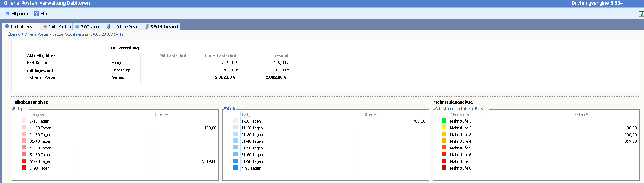Click the restore window icon in title bar
Screen dimensions: 644x183
point(640,3)
